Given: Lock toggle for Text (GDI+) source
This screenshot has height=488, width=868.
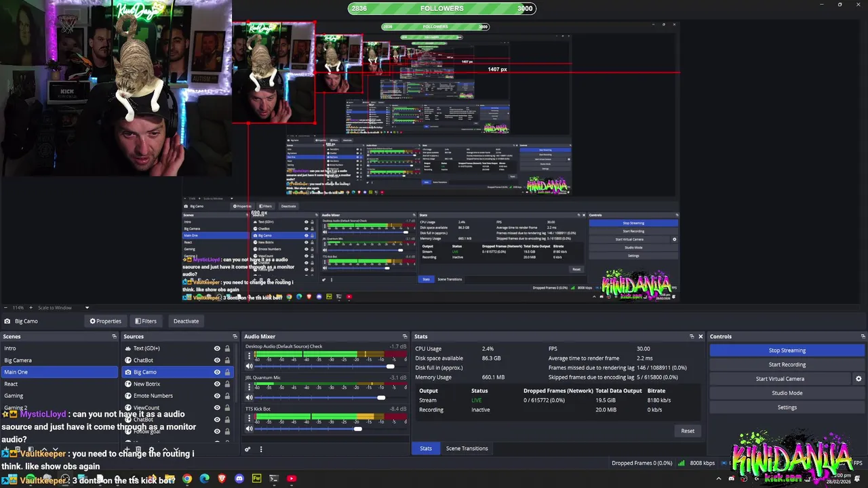Looking at the screenshot, I should tap(227, 348).
